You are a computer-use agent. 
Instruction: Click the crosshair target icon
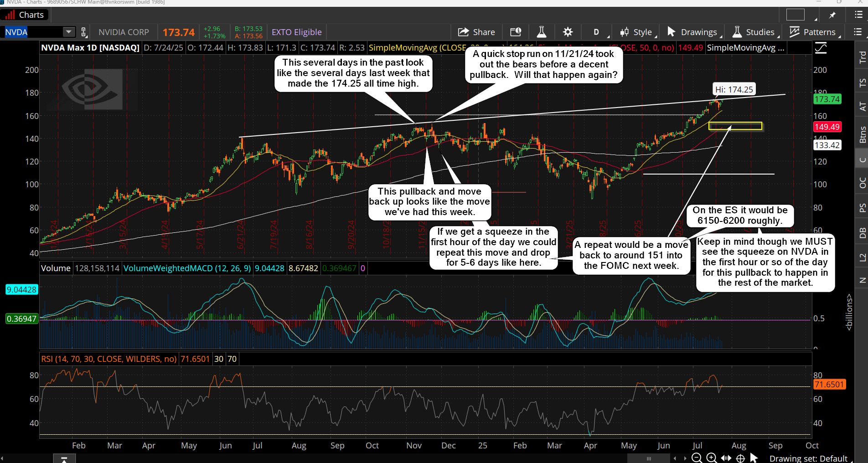740,458
